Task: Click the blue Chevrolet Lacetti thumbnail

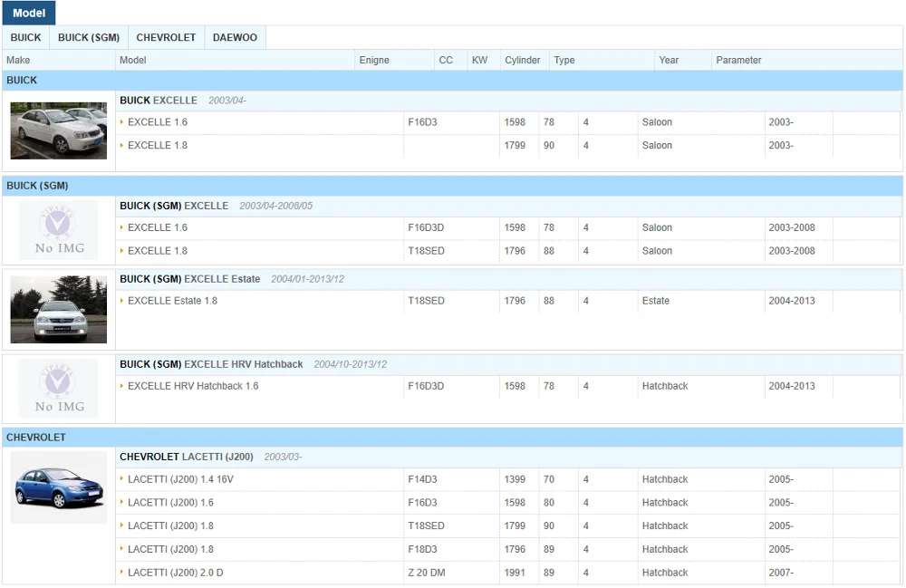Action: click(59, 487)
